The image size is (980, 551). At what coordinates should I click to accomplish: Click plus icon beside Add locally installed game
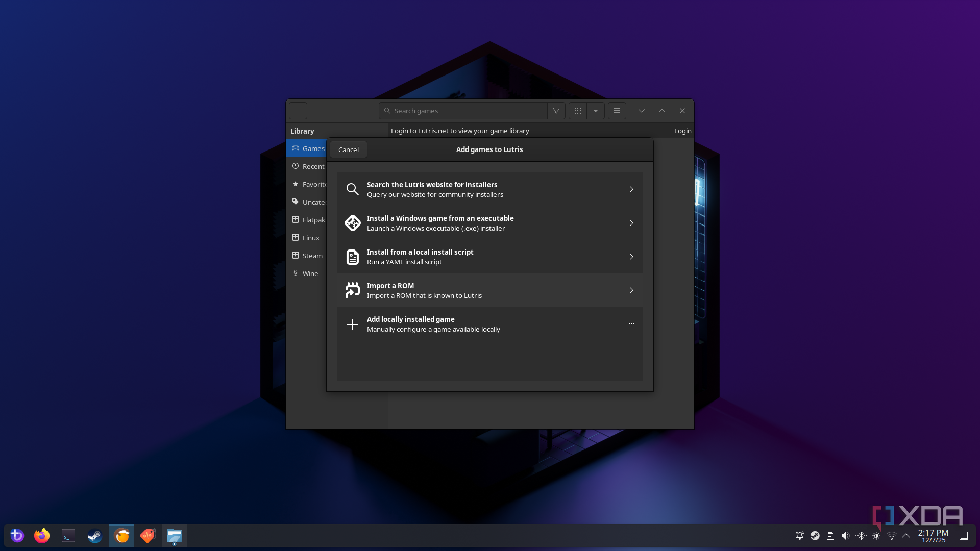352,324
